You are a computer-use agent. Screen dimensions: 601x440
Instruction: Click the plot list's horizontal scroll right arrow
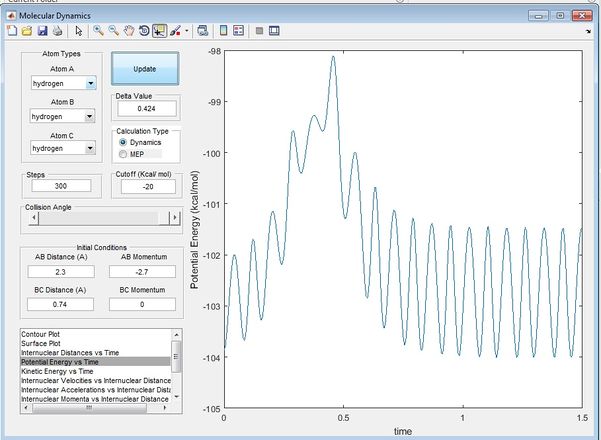tap(165, 408)
